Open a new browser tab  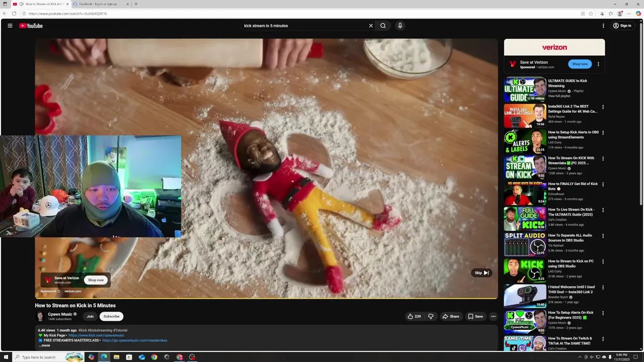click(x=136, y=4)
